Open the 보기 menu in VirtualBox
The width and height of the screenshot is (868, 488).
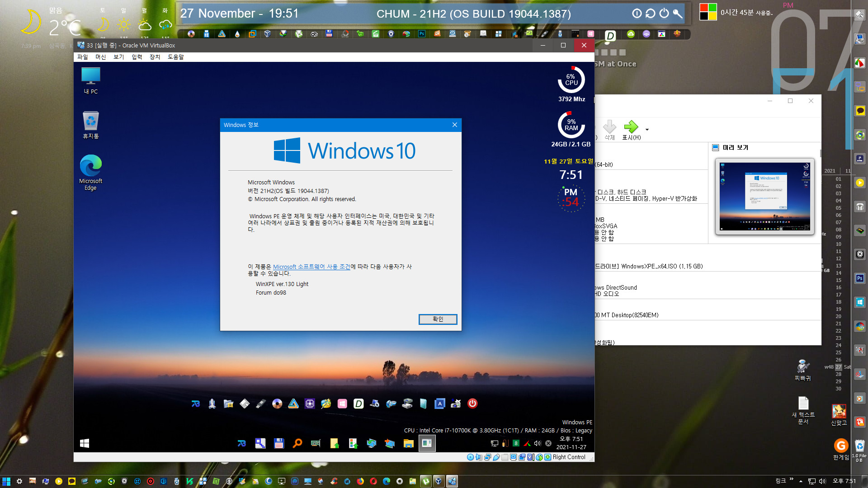tap(118, 57)
